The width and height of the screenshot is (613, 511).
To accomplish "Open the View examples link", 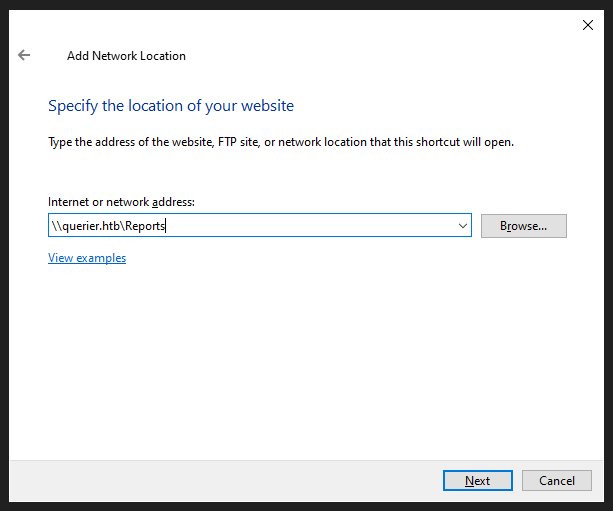I will [x=87, y=258].
